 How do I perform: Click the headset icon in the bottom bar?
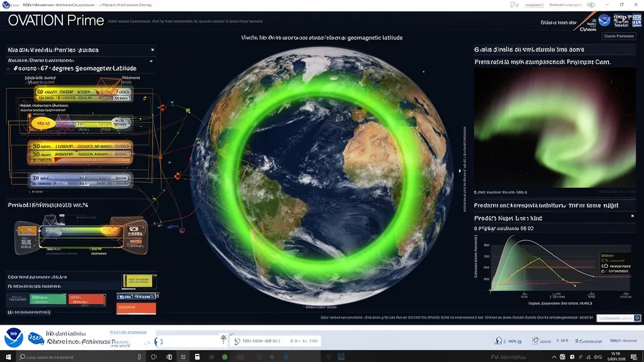(x=499, y=341)
